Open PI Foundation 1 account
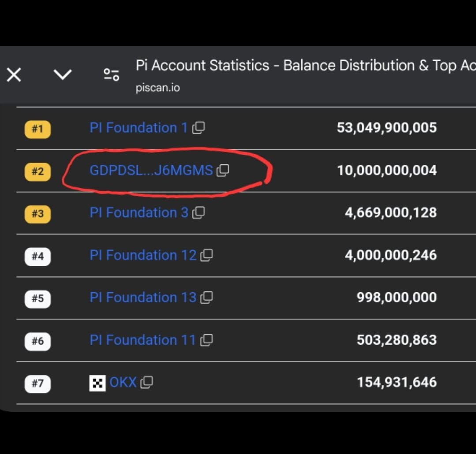 (x=139, y=128)
